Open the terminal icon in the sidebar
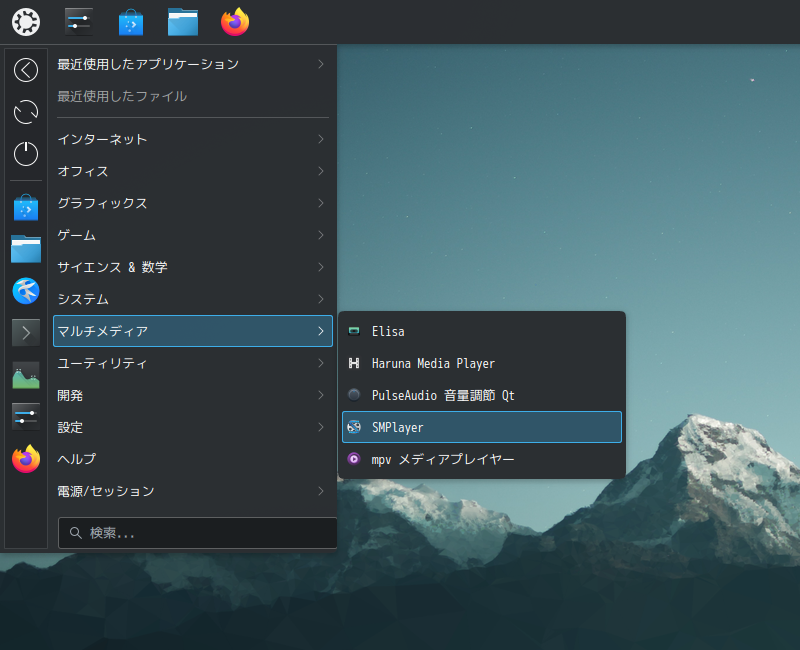The image size is (800, 650). coord(26,333)
